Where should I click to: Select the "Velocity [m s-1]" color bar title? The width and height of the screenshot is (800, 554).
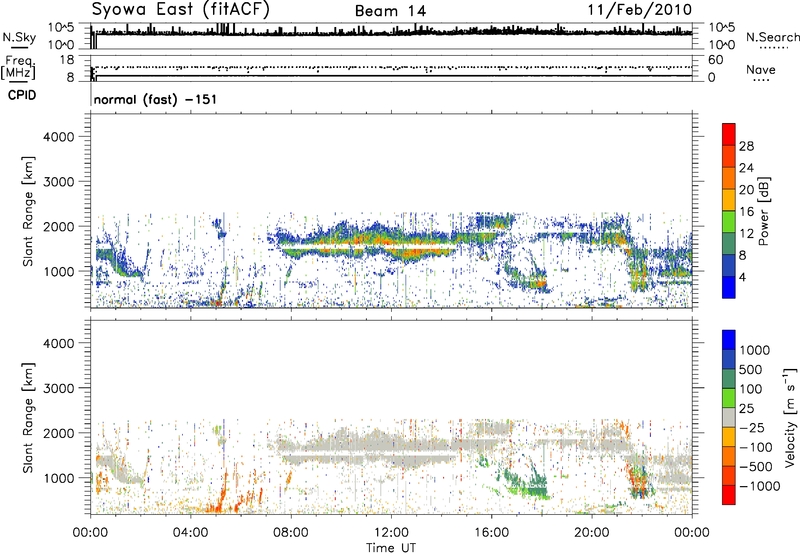(x=790, y=417)
